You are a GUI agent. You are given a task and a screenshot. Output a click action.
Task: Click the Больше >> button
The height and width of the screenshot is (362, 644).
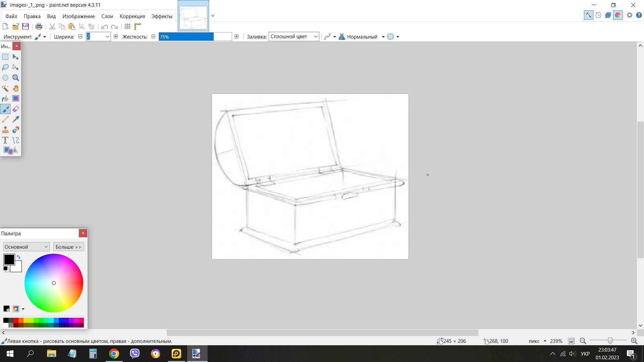point(68,247)
